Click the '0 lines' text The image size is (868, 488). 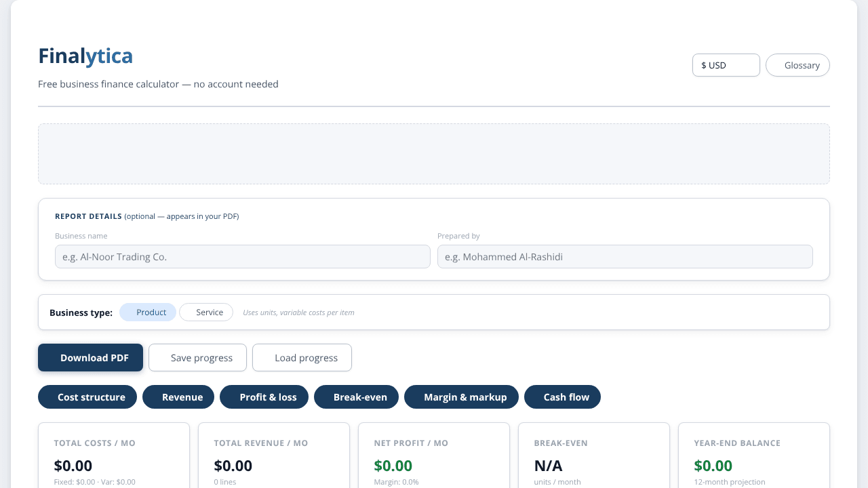[x=224, y=482]
